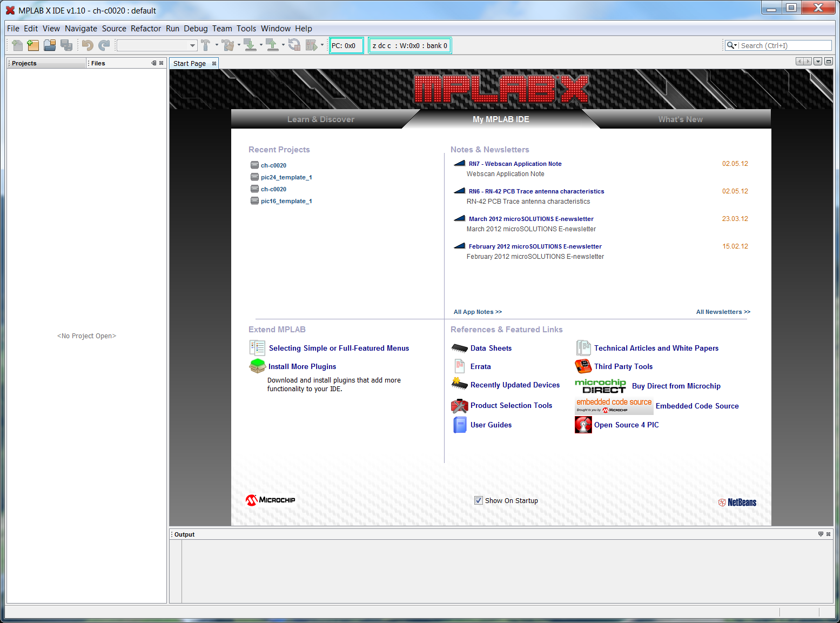Open Technical Articles and White Papers link
The height and width of the screenshot is (623, 840).
pyautogui.click(x=656, y=348)
